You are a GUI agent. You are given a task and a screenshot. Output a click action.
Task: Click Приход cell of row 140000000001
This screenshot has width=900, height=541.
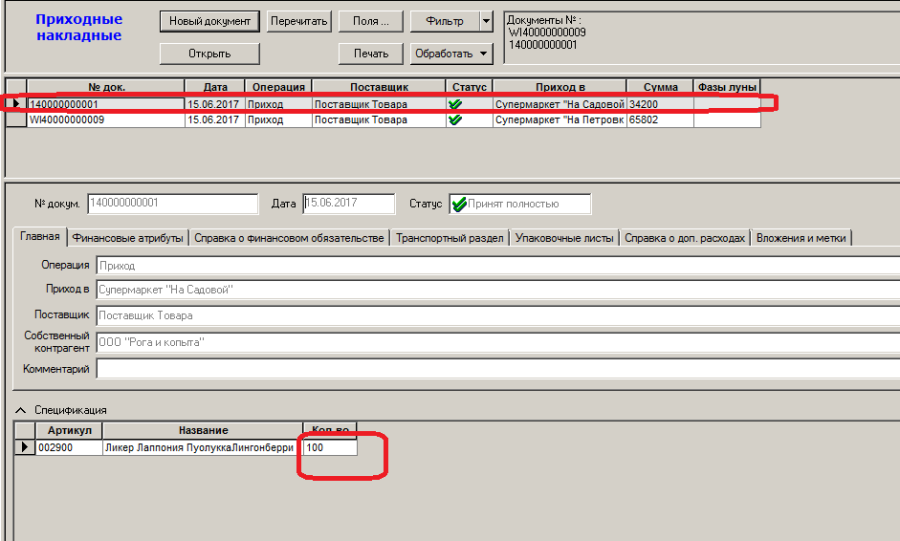pyautogui.click(x=278, y=104)
